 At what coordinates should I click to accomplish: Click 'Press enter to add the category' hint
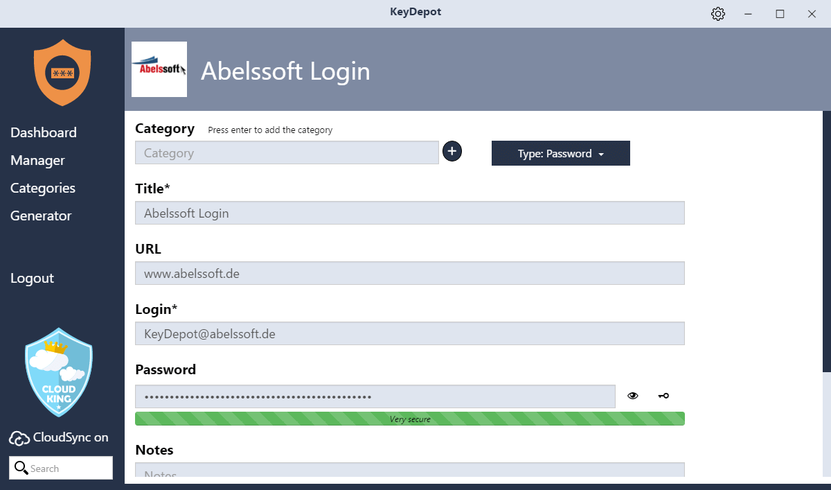270,130
